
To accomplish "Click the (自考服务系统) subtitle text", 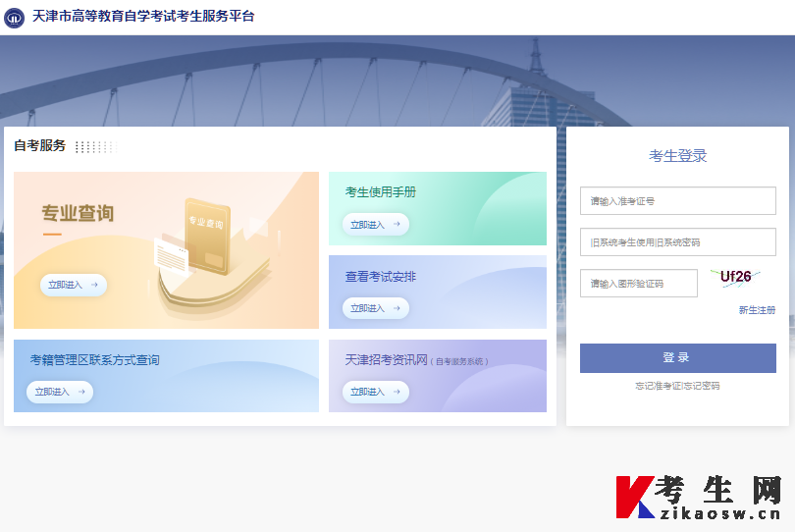I will 459,361.
